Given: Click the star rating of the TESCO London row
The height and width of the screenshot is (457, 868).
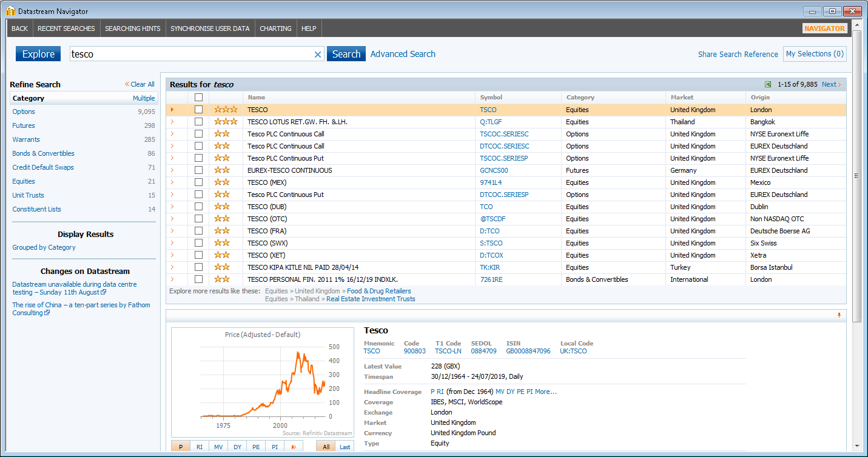Looking at the screenshot, I should [x=225, y=110].
